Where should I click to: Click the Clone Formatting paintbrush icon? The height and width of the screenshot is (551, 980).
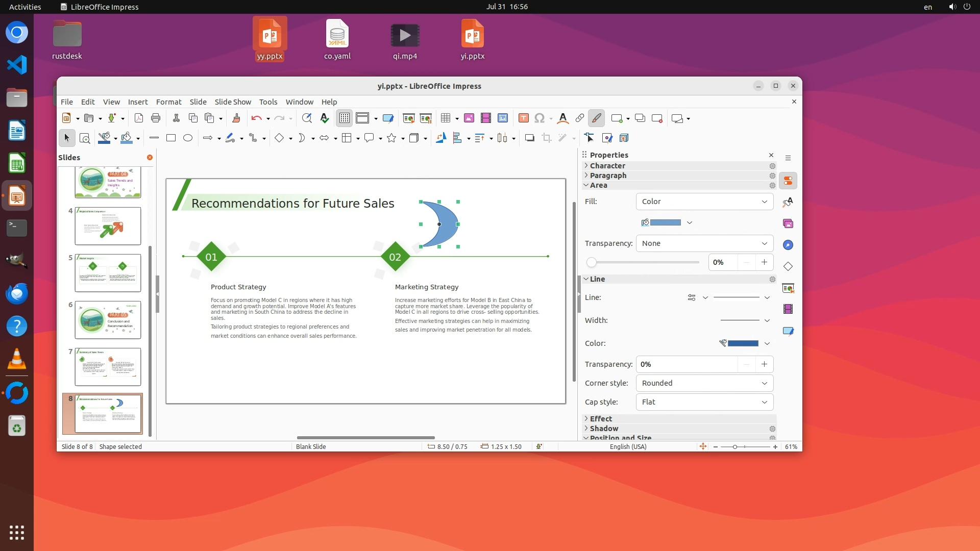[x=236, y=118]
